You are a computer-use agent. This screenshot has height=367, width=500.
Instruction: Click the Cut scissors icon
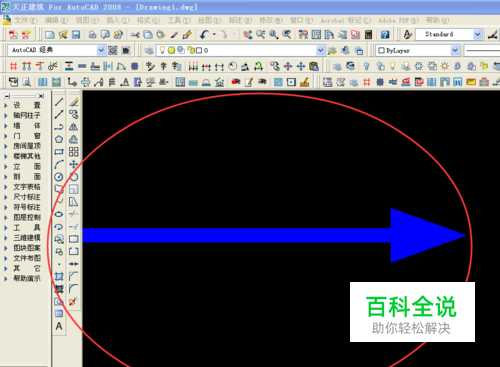click(135, 34)
